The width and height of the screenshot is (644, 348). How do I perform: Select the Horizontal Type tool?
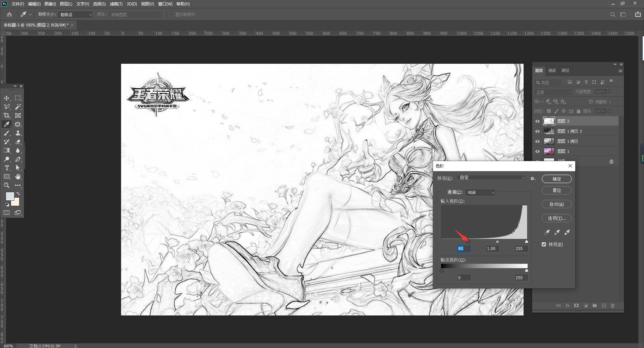7,168
